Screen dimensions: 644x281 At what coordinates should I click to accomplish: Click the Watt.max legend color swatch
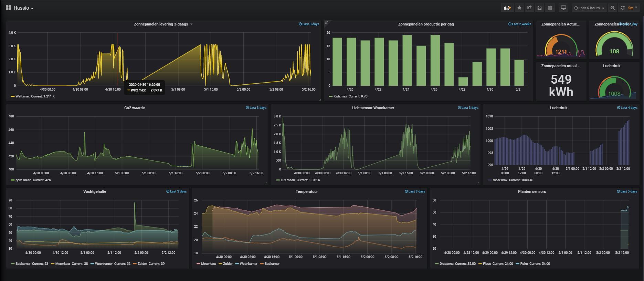(x=13, y=96)
